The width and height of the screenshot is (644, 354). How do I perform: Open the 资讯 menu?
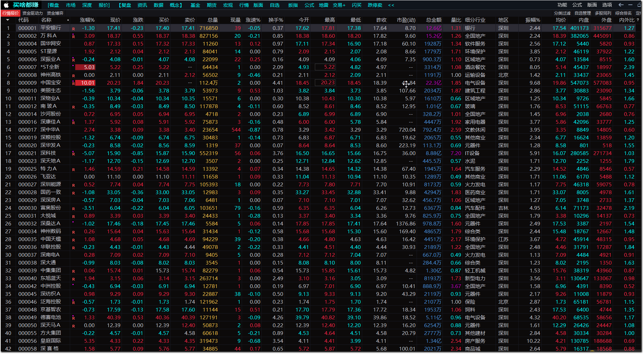[142, 5]
